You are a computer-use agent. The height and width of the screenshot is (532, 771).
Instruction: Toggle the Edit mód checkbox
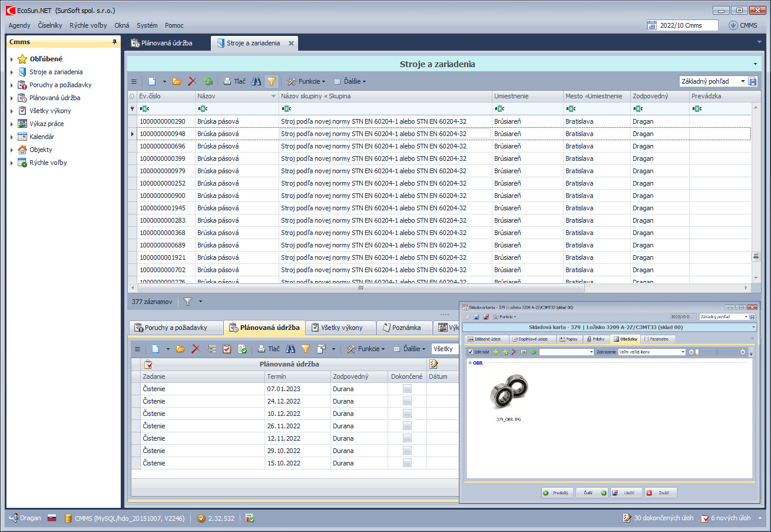(469, 352)
